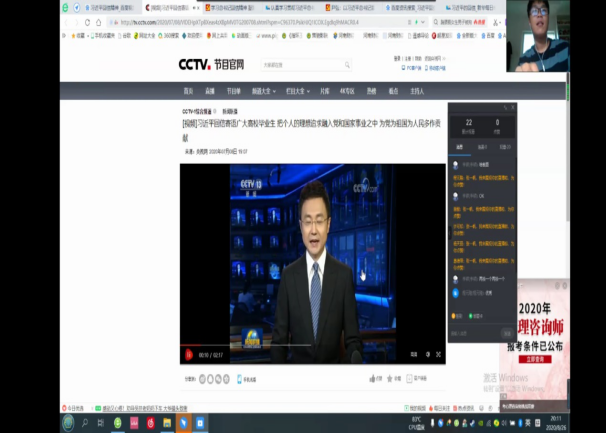Open 360搜索 bookmark
This screenshot has height=433, width=606.
coord(169,36)
